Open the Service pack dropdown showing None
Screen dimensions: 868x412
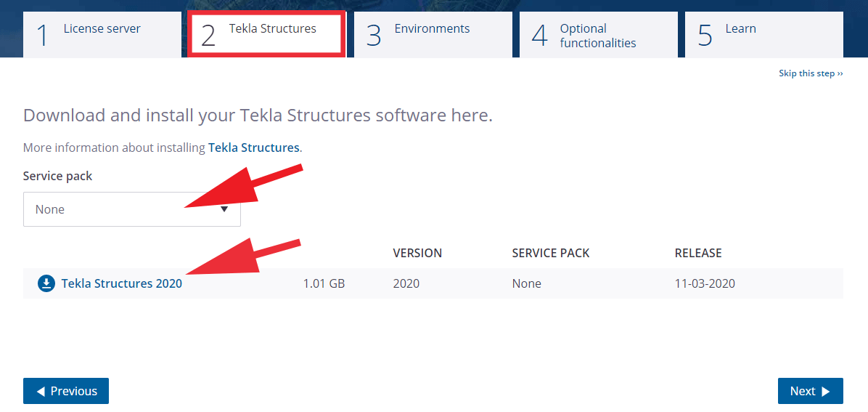[132, 209]
